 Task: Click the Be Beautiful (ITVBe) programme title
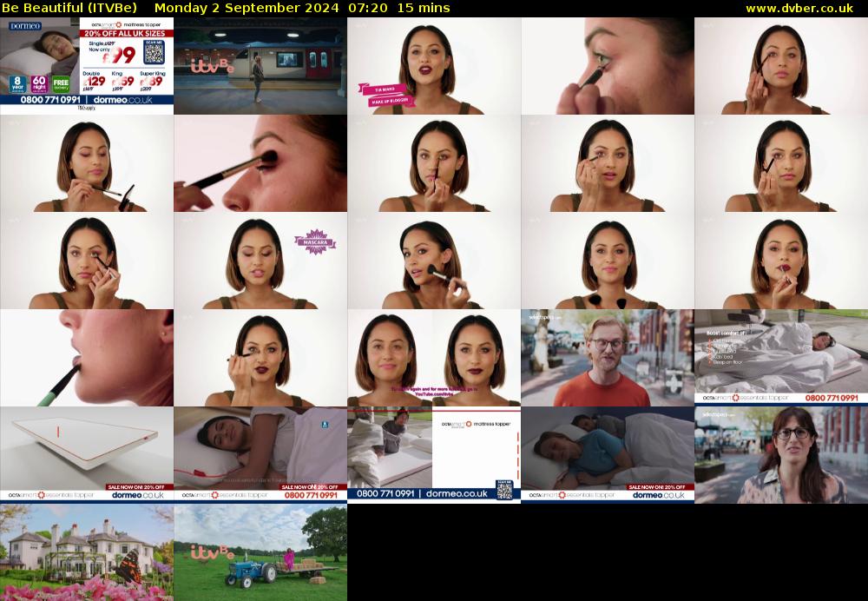69,9
